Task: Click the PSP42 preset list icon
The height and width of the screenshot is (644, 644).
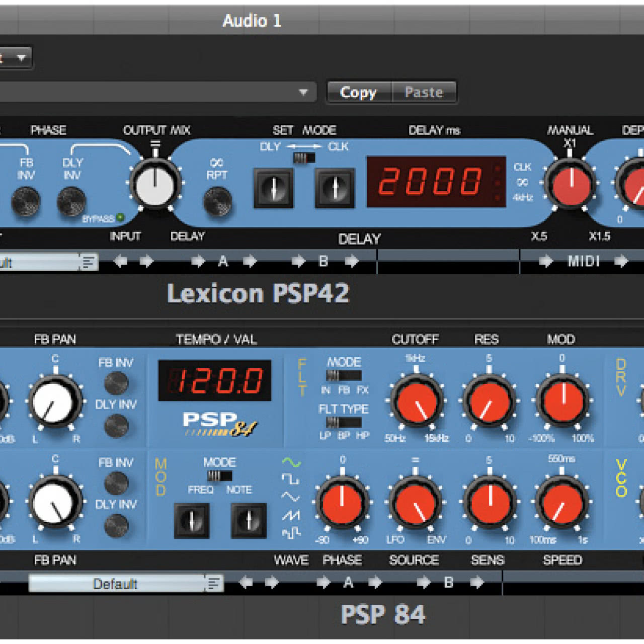Action: pyautogui.click(x=89, y=262)
